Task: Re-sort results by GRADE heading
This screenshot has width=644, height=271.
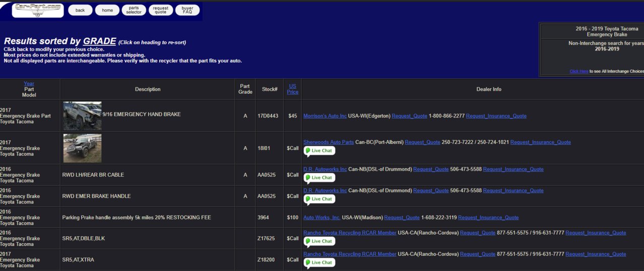Action: coord(100,41)
